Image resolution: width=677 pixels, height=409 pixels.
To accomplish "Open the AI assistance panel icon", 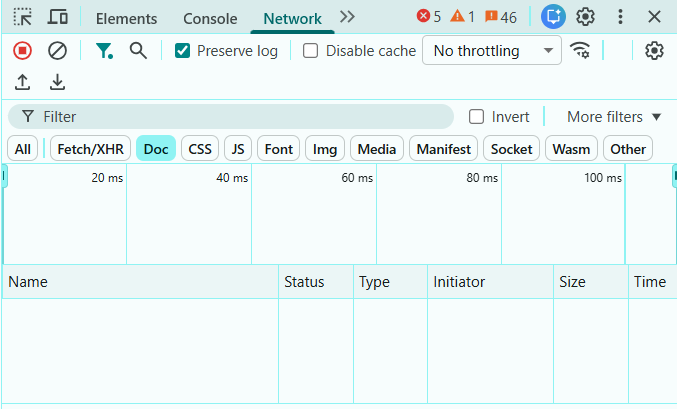I will click(x=553, y=17).
